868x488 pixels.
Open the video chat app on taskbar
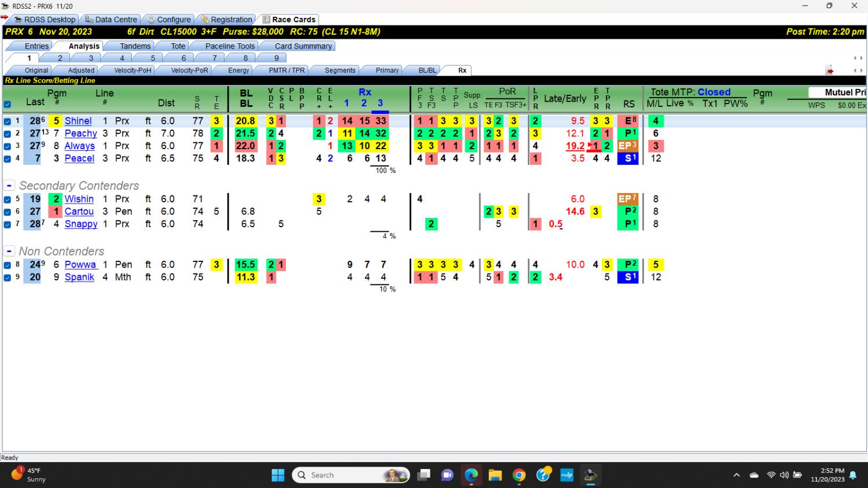tap(447, 475)
